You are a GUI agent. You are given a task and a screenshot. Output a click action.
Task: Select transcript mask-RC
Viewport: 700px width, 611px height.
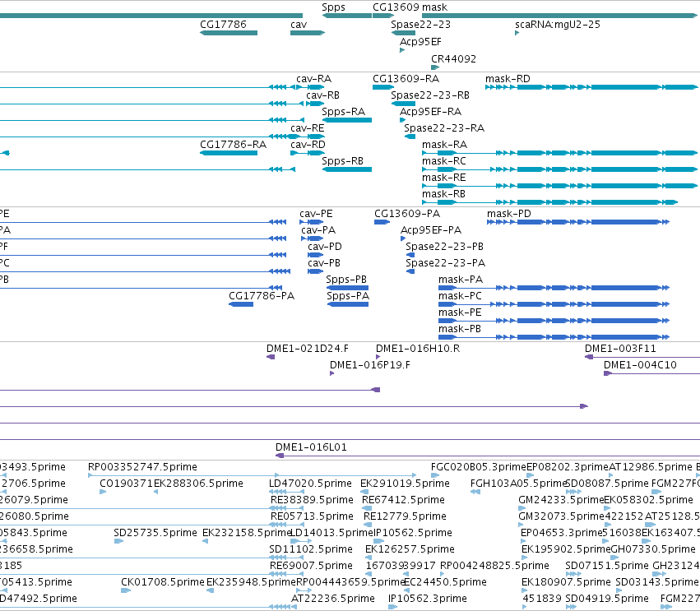(443, 161)
